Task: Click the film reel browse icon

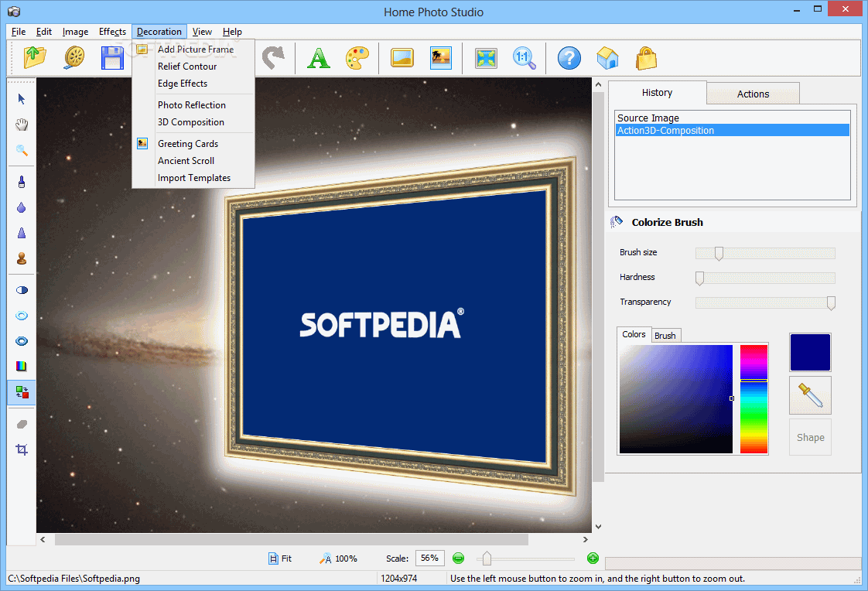Action: pos(74,57)
